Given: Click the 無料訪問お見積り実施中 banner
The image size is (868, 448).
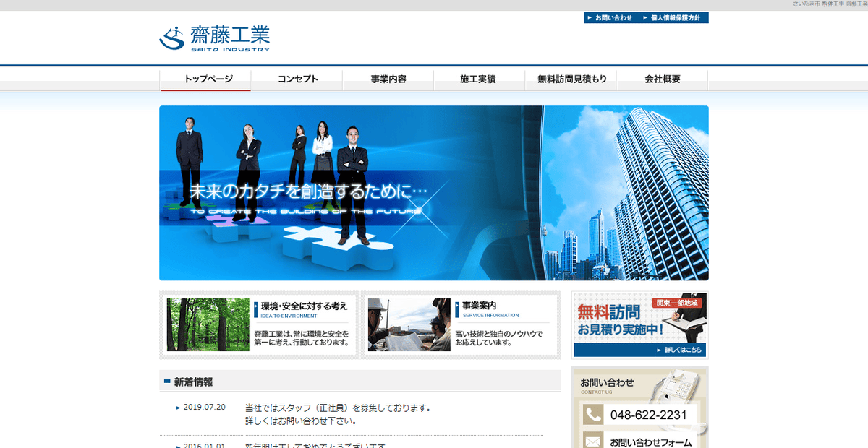Looking at the screenshot, I should [x=640, y=320].
